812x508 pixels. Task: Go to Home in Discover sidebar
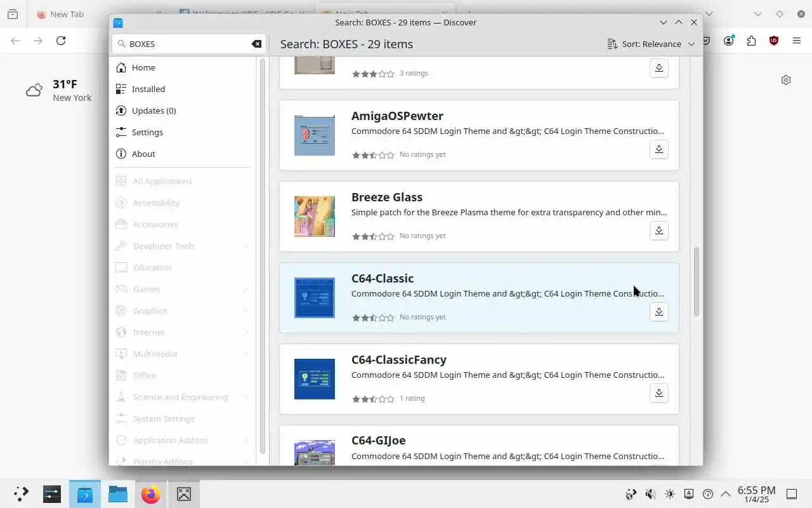coord(183,67)
